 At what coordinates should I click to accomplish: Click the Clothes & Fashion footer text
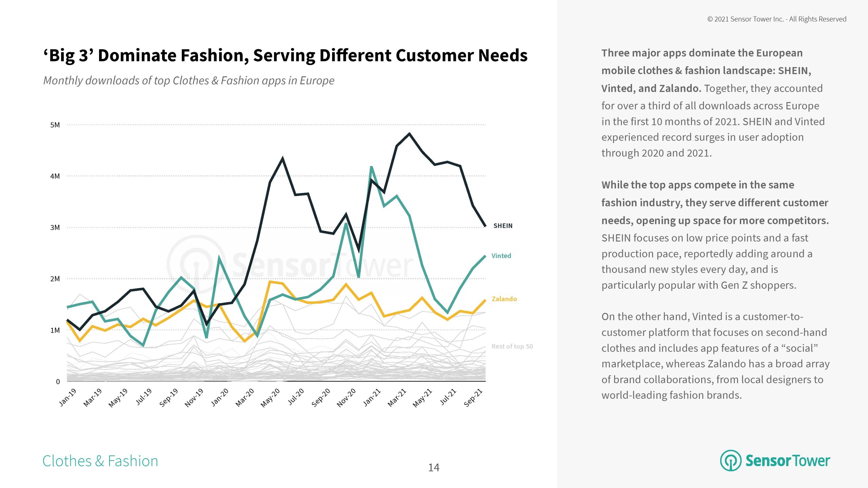(x=100, y=461)
